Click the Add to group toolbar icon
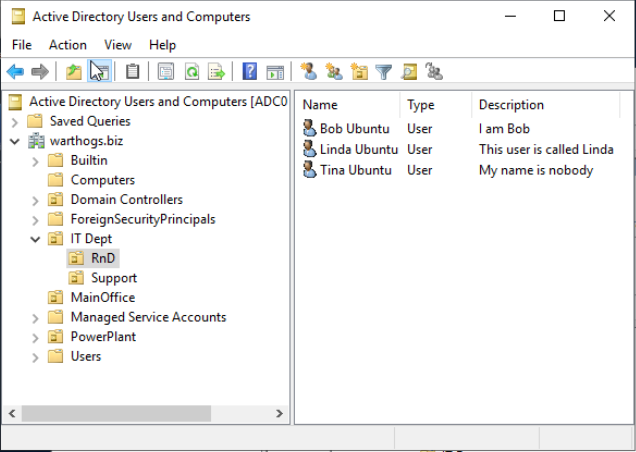636x452 pixels. point(434,71)
